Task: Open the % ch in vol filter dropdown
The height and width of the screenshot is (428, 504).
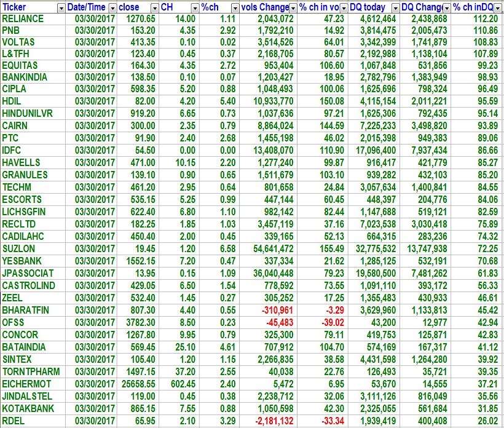Action: [x=344, y=8]
